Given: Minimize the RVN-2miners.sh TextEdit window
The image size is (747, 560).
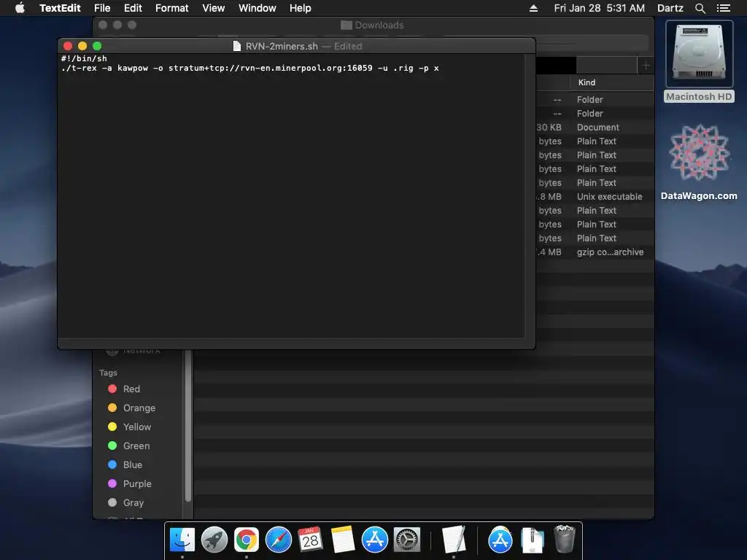Looking at the screenshot, I should click(82, 46).
